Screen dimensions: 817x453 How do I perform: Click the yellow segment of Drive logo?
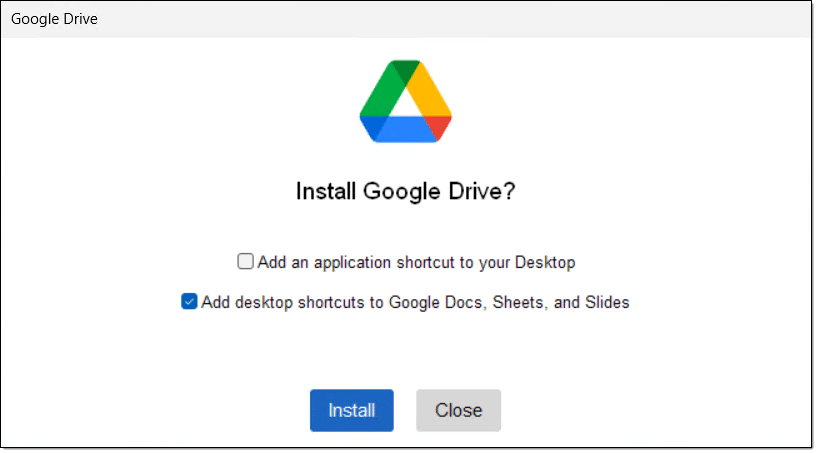(x=428, y=93)
